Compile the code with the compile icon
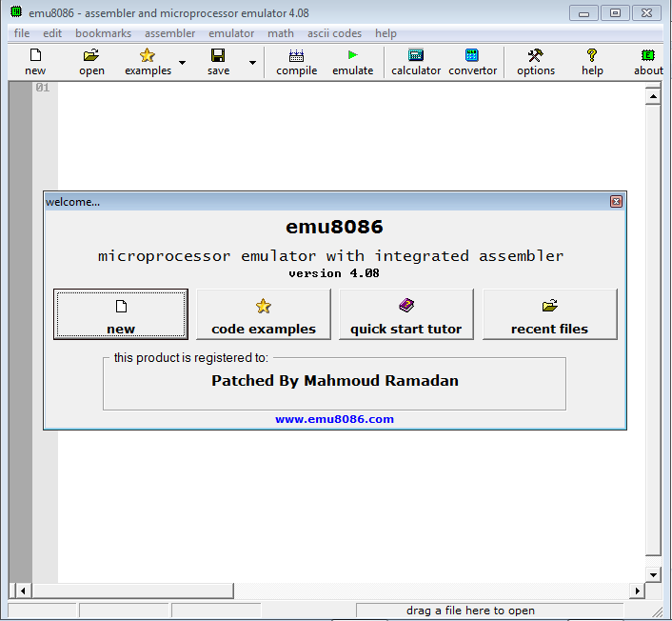The height and width of the screenshot is (621, 672). pos(296,56)
